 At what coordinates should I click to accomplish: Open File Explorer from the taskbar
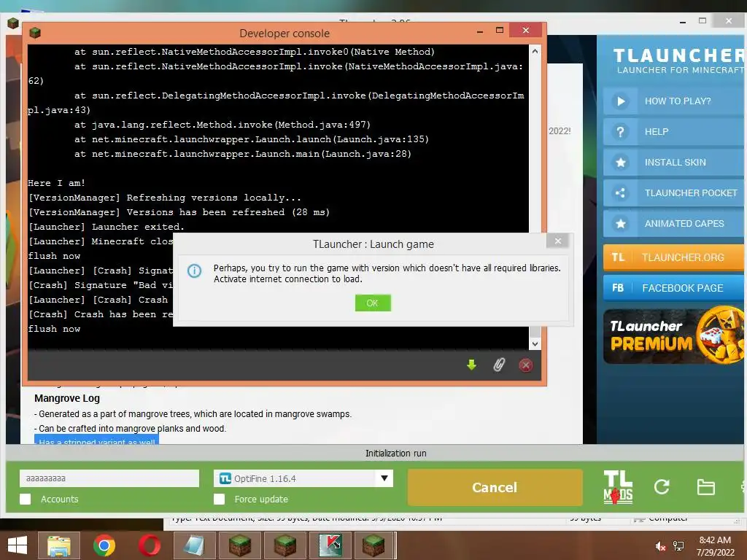tap(58, 545)
